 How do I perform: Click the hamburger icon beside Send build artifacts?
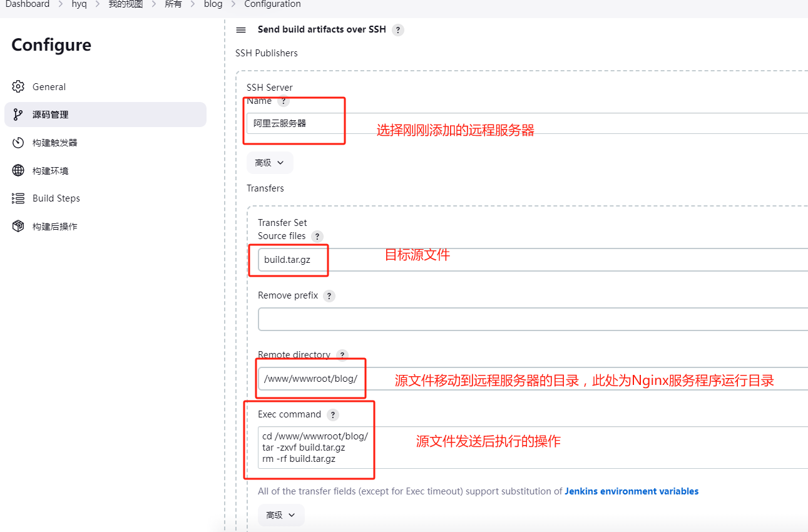(x=241, y=29)
